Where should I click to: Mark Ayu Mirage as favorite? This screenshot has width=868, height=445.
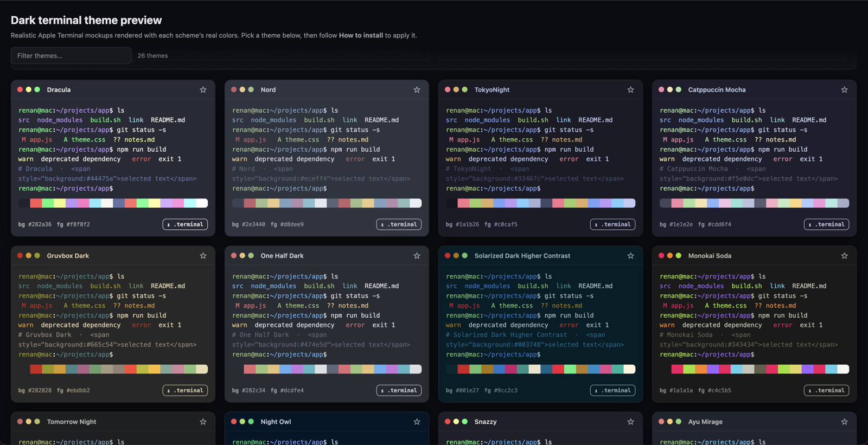pyautogui.click(x=844, y=421)
